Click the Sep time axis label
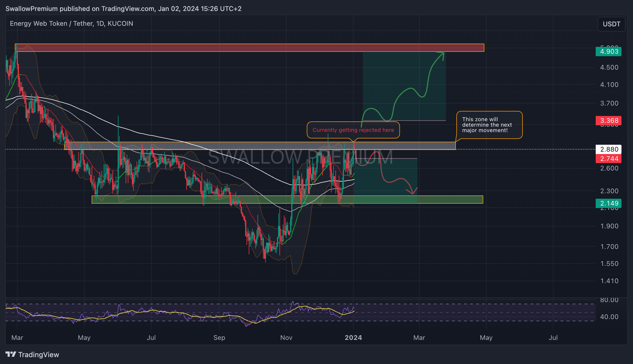This screenshot has height=364, width=633. pyautogui.click(x=219, y=338)
